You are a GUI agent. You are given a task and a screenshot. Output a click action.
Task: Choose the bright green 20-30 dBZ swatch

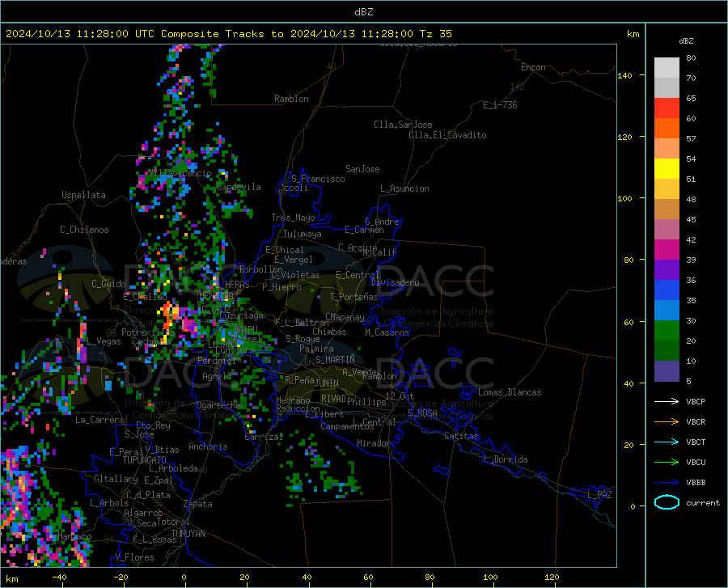point(667,331)
